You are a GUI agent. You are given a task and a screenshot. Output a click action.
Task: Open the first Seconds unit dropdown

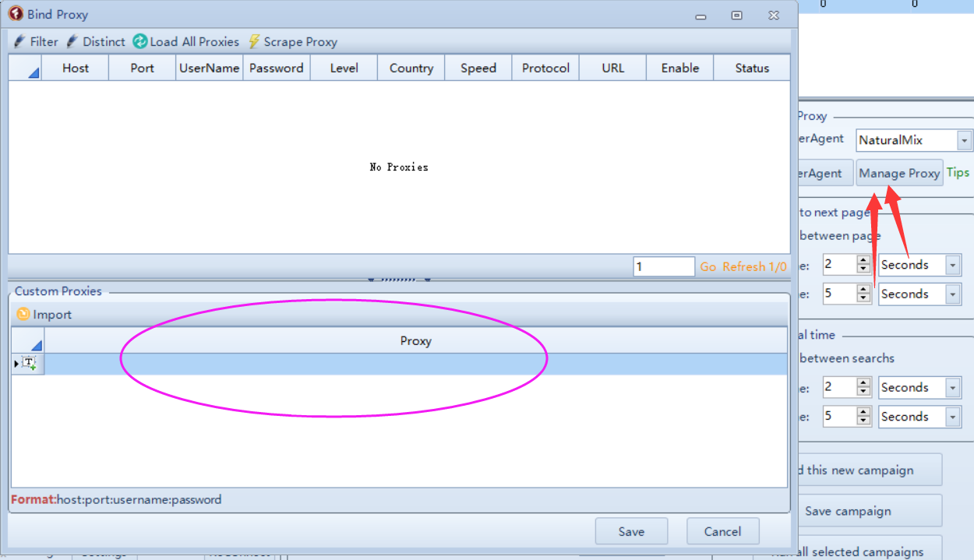(953, 265)
